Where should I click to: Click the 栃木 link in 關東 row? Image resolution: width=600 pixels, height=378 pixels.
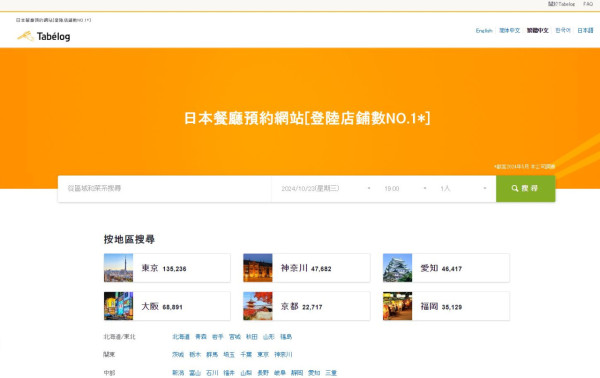[x=195, y=355]
